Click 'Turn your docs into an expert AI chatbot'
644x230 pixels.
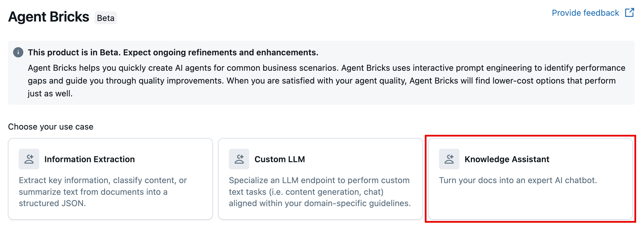coord(518,180)
